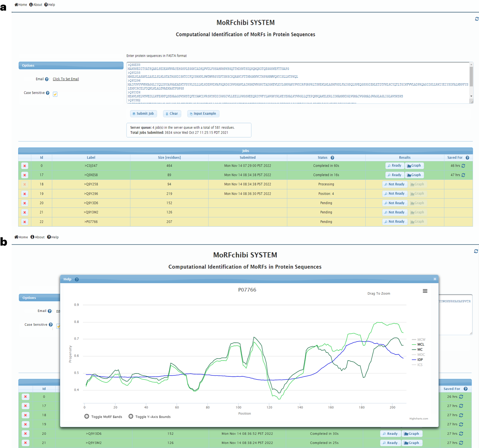
Task: Open Help link in top panel a
Action: pos(50,5)
